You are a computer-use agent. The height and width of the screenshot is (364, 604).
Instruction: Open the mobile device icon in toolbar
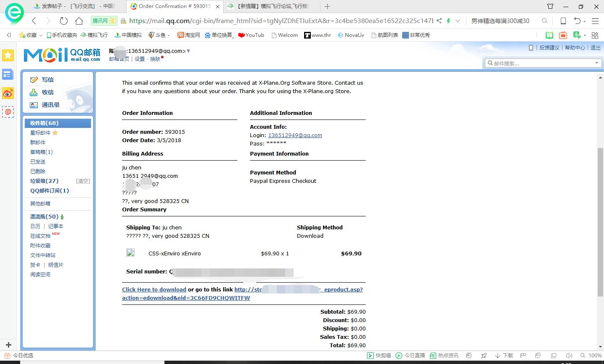tap(563, 21)
